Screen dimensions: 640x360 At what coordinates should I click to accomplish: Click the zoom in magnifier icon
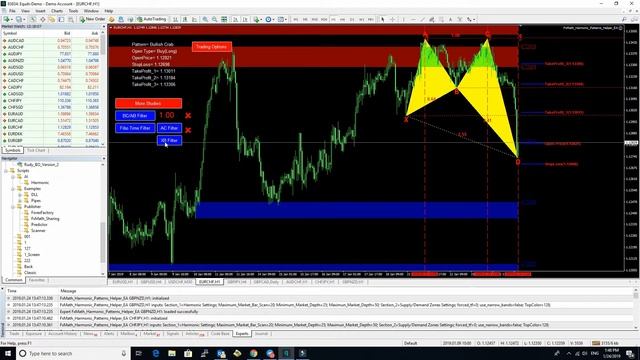205,19
